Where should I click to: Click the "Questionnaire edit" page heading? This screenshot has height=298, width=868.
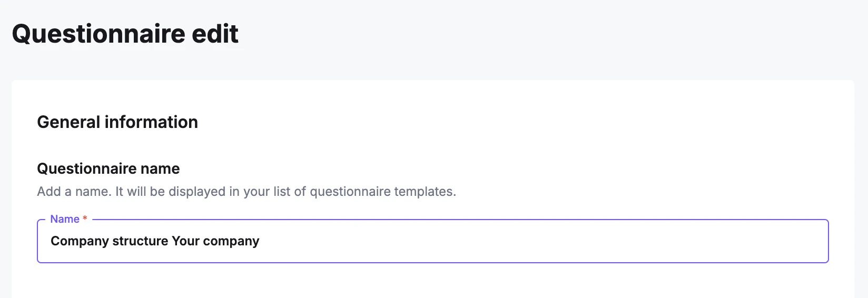125,34
